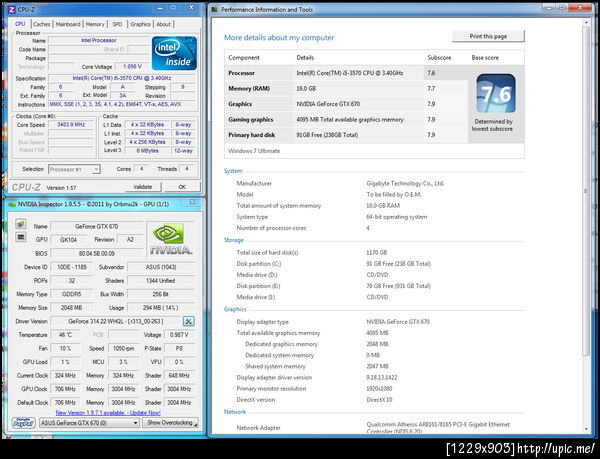This screenshot has width=600, height=459.
Task: Close the NVIDIA Inspector window
Action: tap(192, 202)
